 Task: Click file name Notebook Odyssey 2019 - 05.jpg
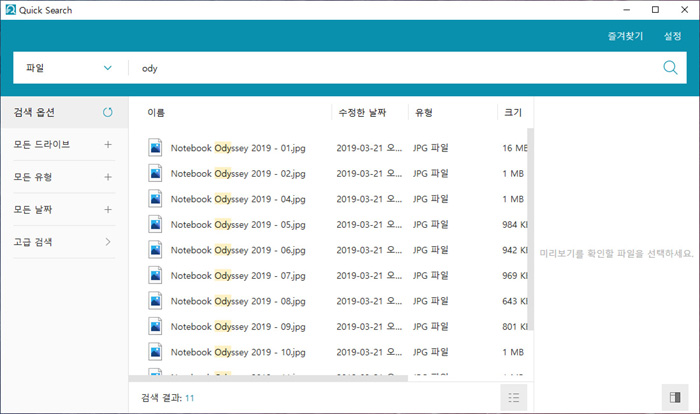coord(238,225)
